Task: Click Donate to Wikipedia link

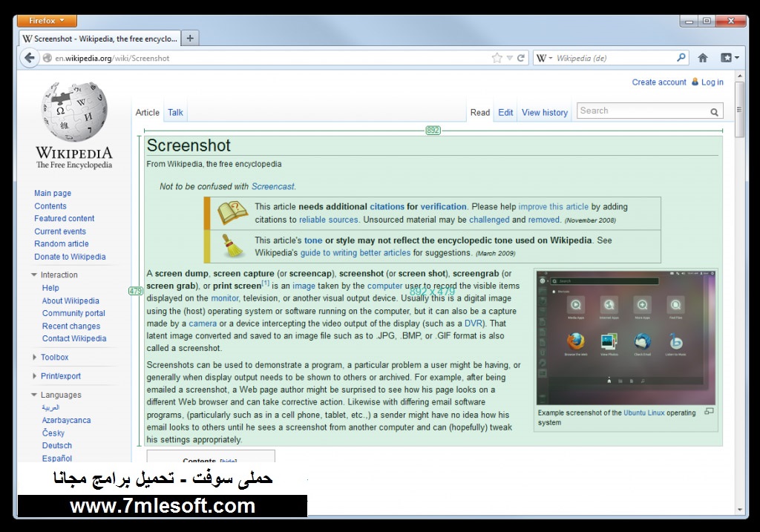Action: click(x=70, y=257)
